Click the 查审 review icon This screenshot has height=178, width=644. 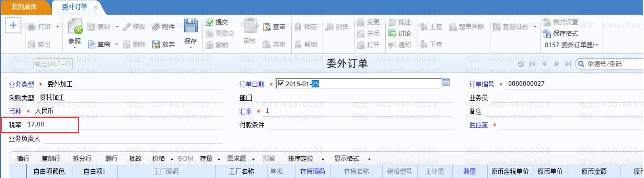[x=267, y=27]
